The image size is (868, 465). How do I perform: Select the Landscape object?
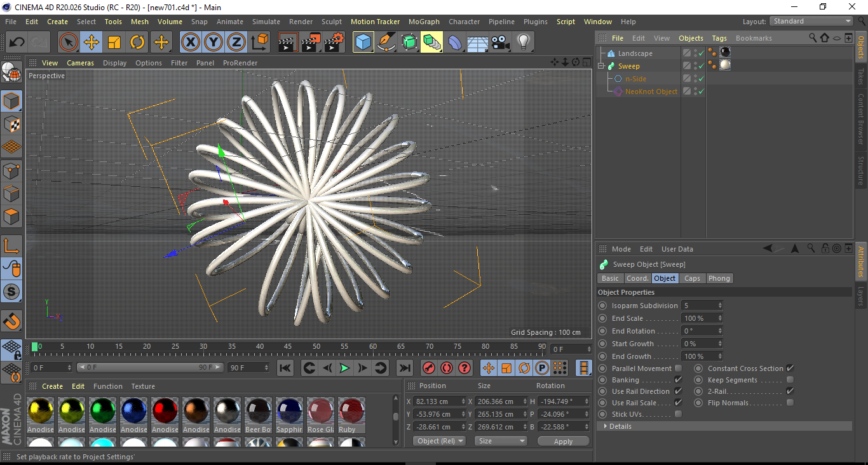click(x=635, y=53)
